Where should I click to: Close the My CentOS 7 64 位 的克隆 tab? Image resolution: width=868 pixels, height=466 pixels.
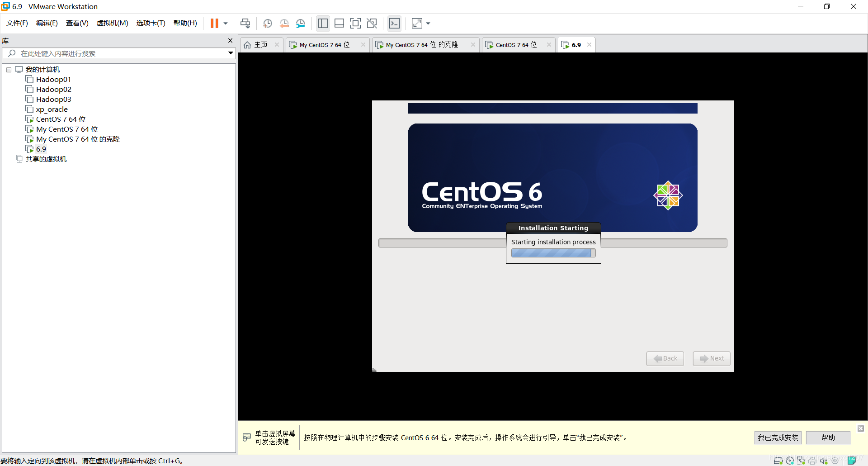tap(473, 45)
